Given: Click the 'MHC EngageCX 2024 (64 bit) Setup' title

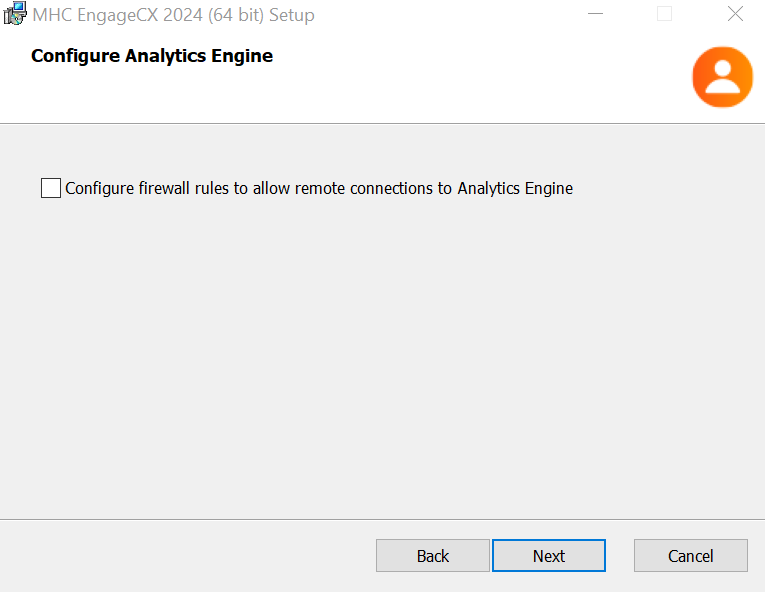Looking at the screenshot, I should 173,15.
